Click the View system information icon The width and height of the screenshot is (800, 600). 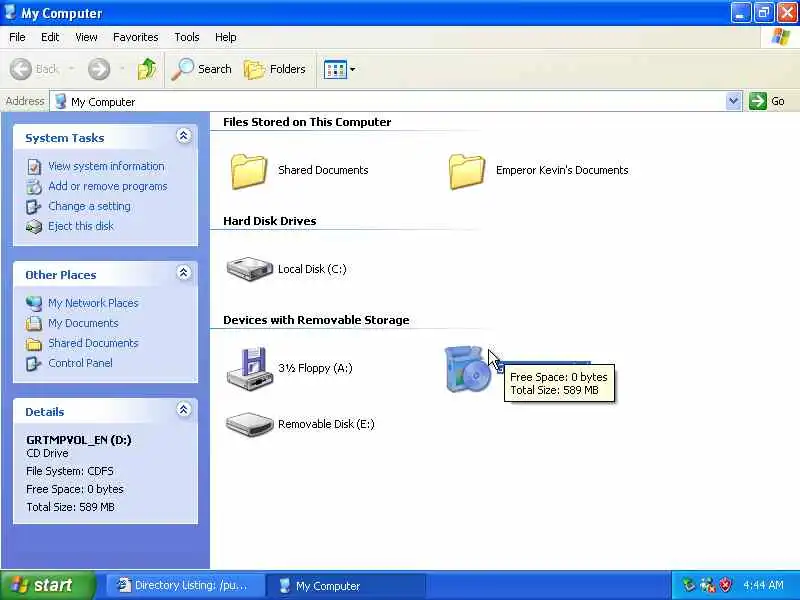34,167
